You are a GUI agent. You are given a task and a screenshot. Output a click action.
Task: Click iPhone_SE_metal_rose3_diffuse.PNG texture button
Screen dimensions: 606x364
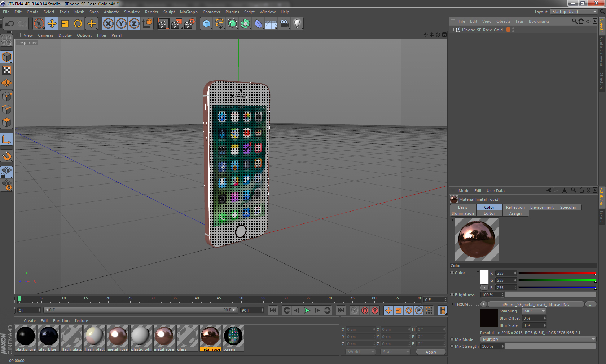point(536,304)
